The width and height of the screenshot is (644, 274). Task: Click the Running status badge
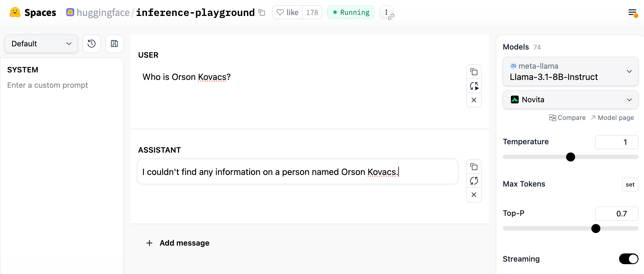351,12
